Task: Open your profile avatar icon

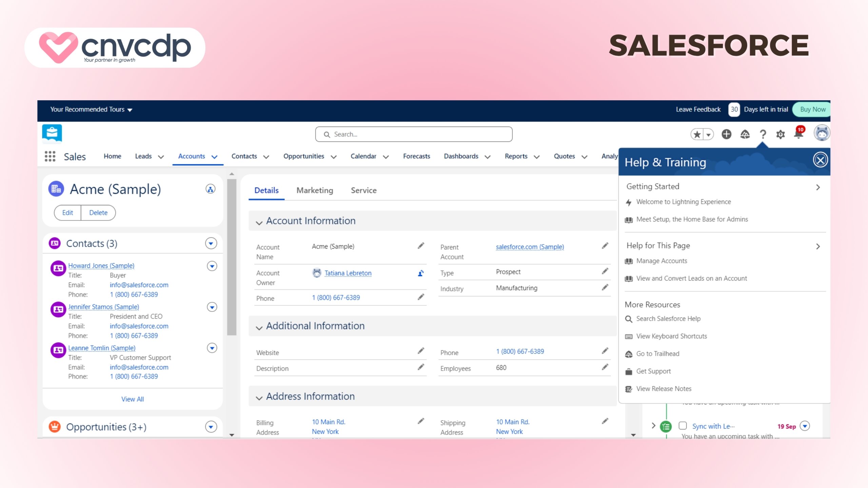Action: point(822,134)
